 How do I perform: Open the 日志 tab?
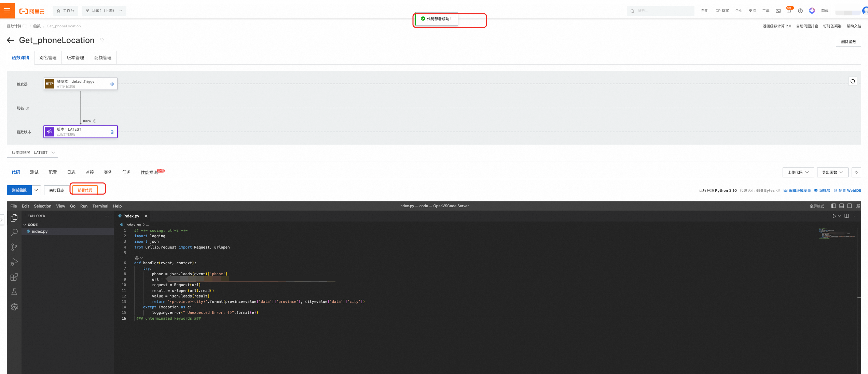point(71,172)
